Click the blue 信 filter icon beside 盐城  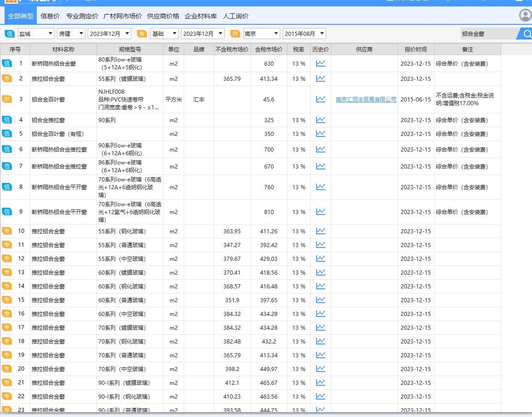pos(10,34)
